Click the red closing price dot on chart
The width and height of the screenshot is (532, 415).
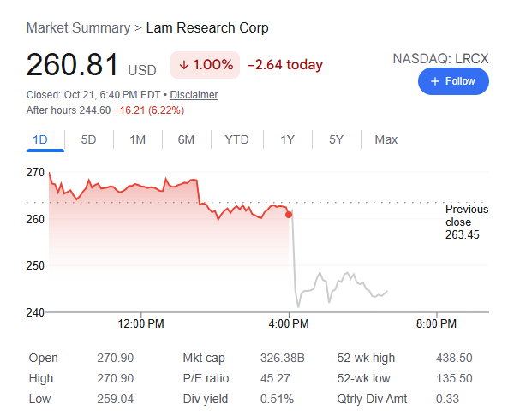(x=289, y=215)
